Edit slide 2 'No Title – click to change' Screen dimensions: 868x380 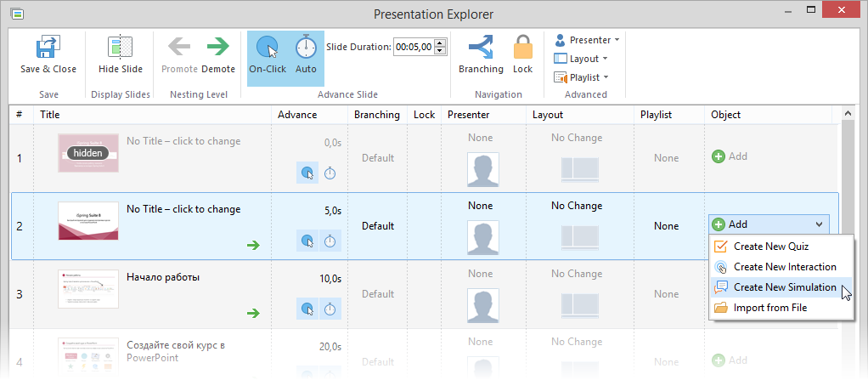(183, 209)
